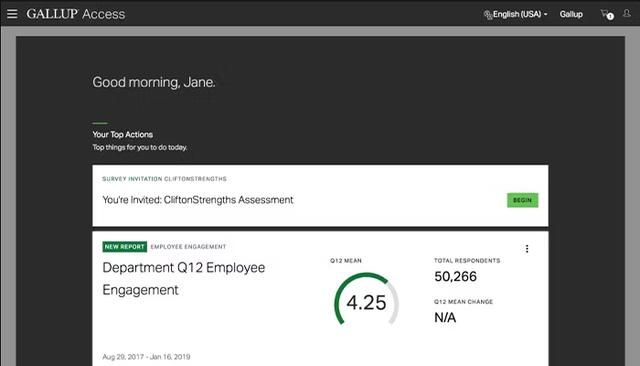This screenshot has height=366, width=640.
Task: Click the language globe icon
Action: click(488, 15)
